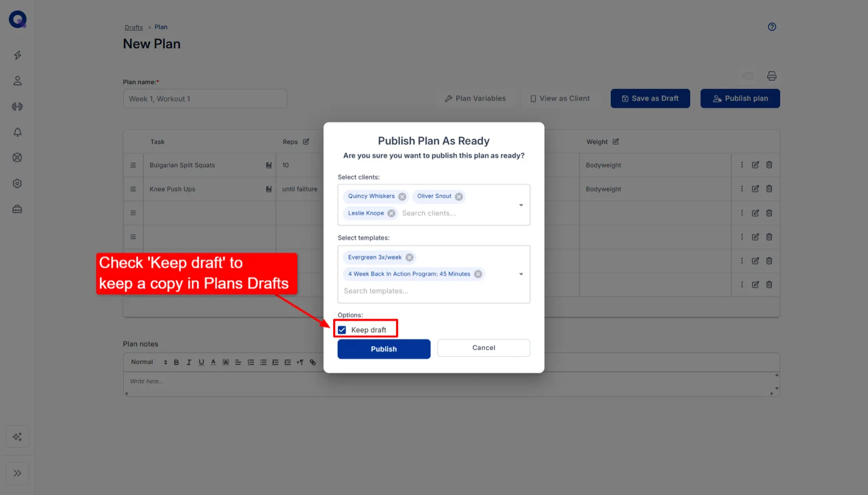Click text alignment icon in notes toolbar
Image resolution: width=868 pixels, height=495 pixels.
238,363
